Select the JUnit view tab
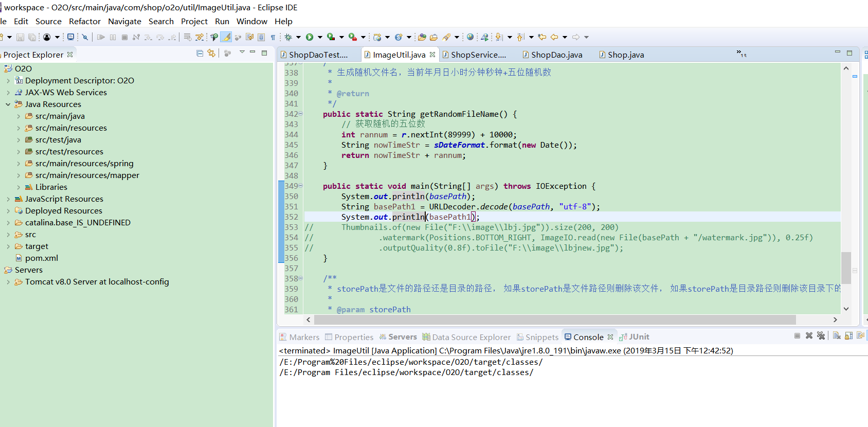The image size is (868, 427). (x=634, y=337)
